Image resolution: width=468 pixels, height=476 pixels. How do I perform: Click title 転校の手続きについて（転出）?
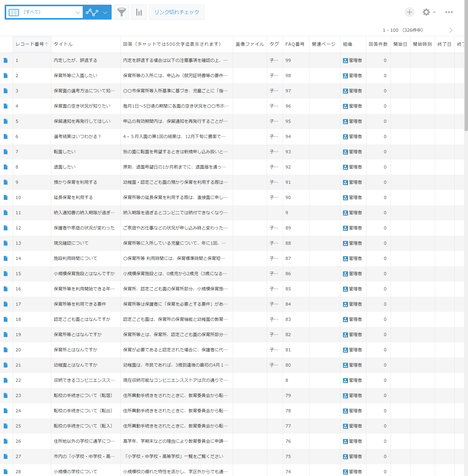coord(83,411)
